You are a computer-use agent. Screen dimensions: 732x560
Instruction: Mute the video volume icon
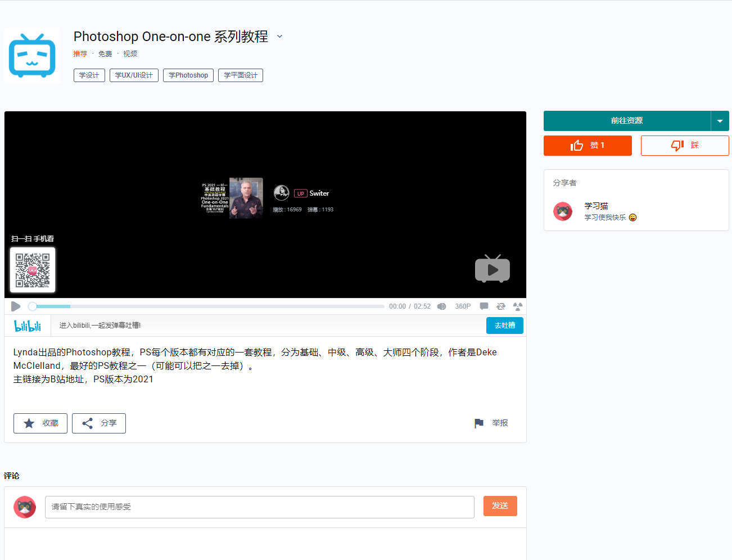pos(441,306)
